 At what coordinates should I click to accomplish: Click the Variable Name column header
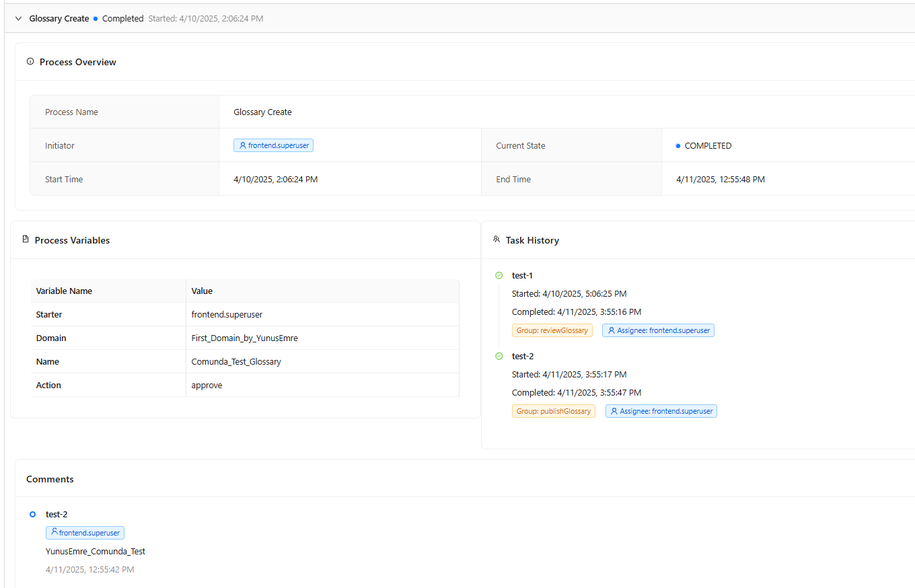pyautogui.click(x=64, y=291)
